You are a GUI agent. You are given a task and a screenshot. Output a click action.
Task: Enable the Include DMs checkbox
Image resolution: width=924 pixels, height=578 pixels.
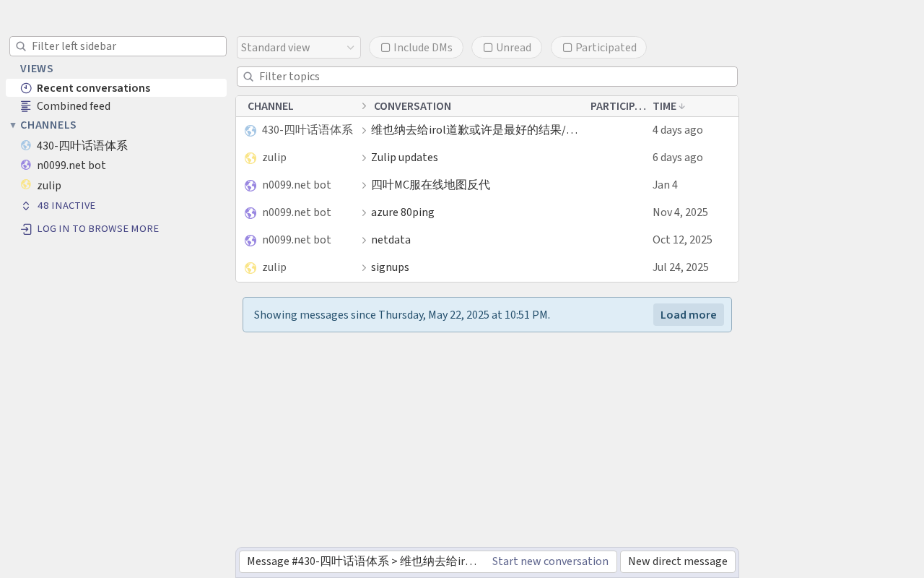click(x=385, y=48)
